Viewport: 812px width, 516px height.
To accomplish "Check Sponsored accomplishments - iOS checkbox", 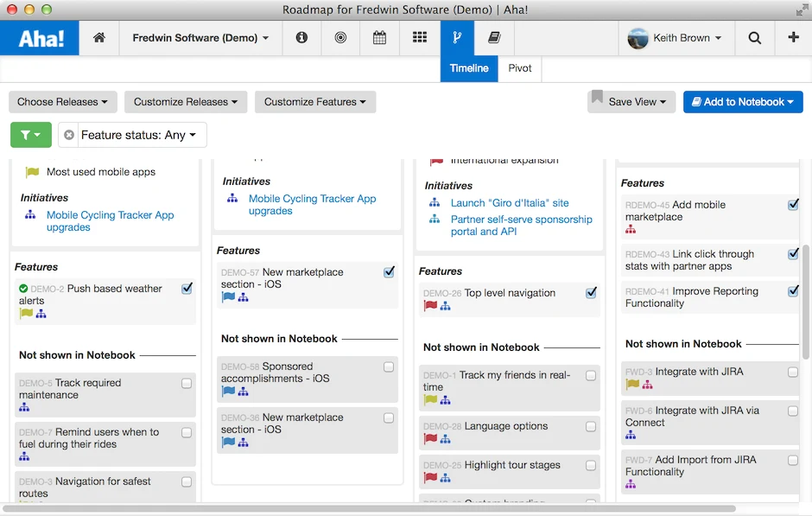I will point(389,366).
